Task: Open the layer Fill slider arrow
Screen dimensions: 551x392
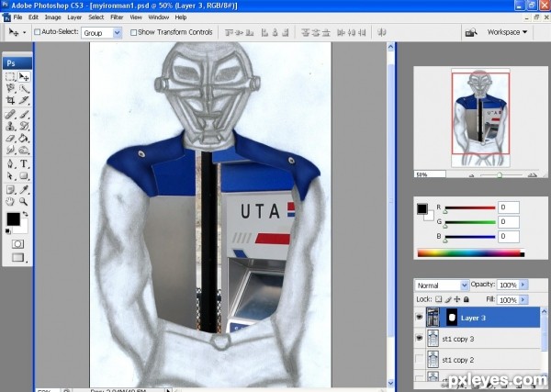Action: coord(523,300)
